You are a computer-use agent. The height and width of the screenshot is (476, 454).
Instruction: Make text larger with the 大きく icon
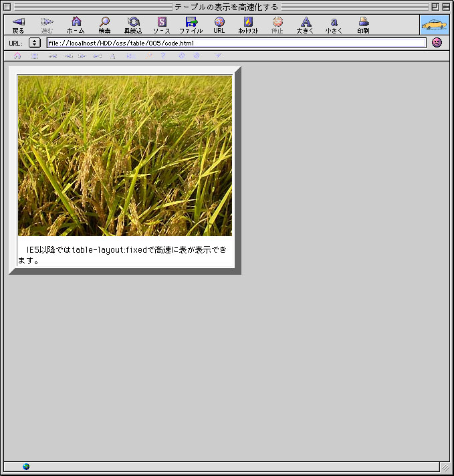306,23
